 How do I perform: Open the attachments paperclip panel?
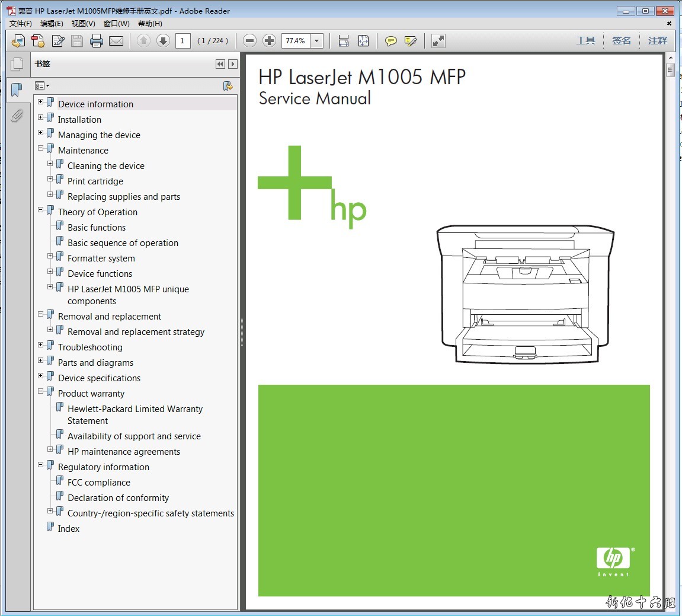pyautogui.click(x=17, y=116)
